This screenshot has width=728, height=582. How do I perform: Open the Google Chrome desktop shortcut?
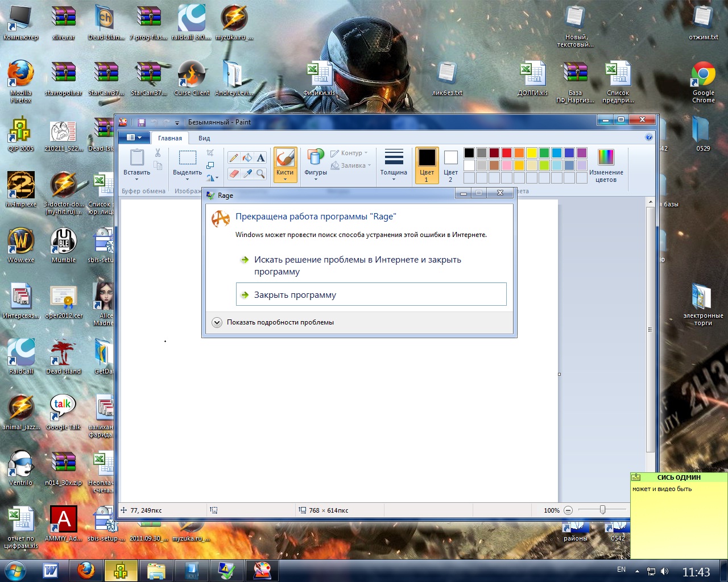point(703,82)
